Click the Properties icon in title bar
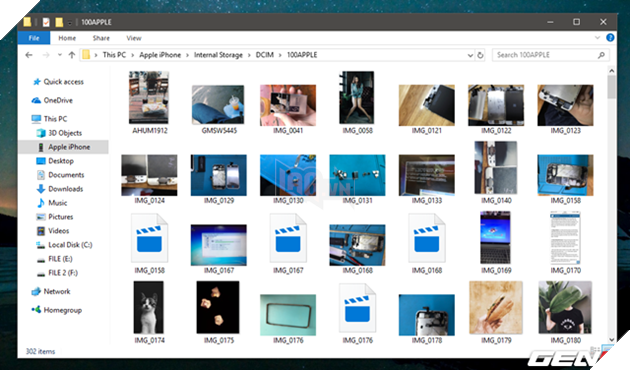630x370 pixels. [46, 22]
